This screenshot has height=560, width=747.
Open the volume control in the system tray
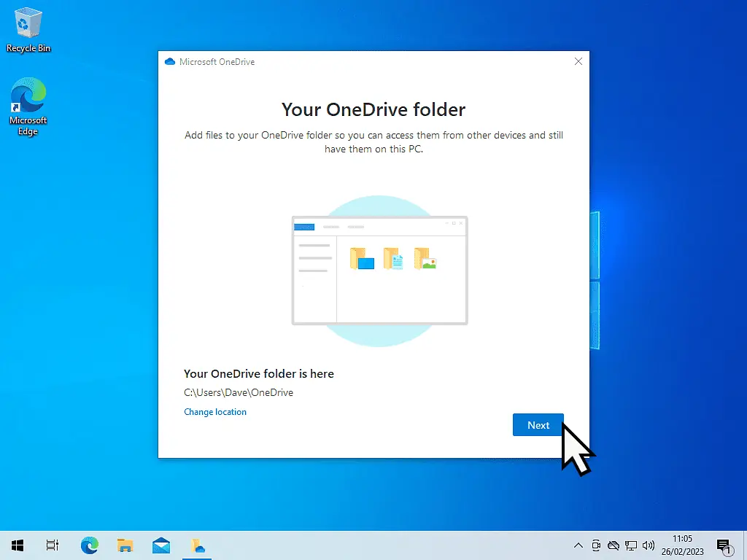click(x=649, y=545)
